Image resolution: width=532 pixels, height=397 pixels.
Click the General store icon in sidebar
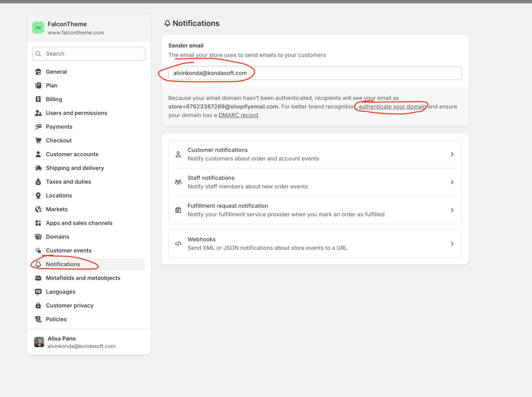(x=38, y=72)
